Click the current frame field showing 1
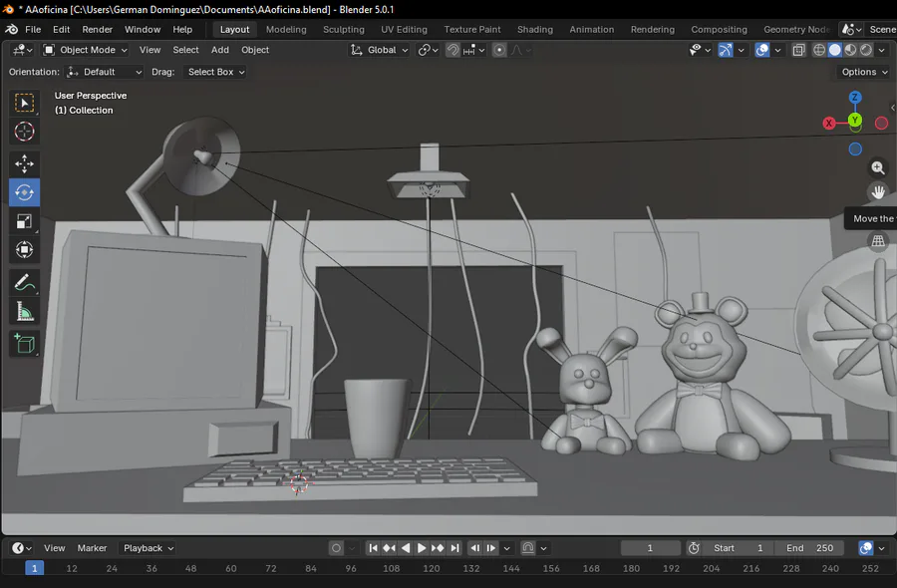Viewport: 897px width, 588px height. [x=650, y=548]
